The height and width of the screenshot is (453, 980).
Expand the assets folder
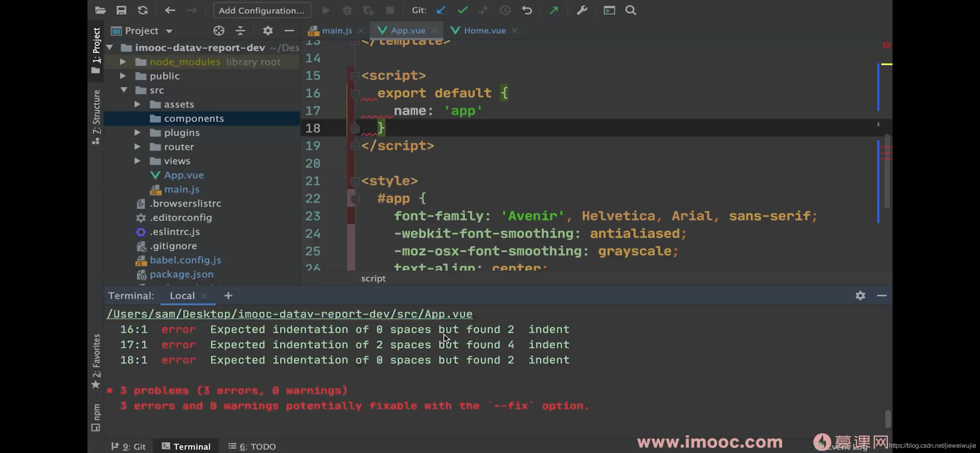[x=137, y=104]
